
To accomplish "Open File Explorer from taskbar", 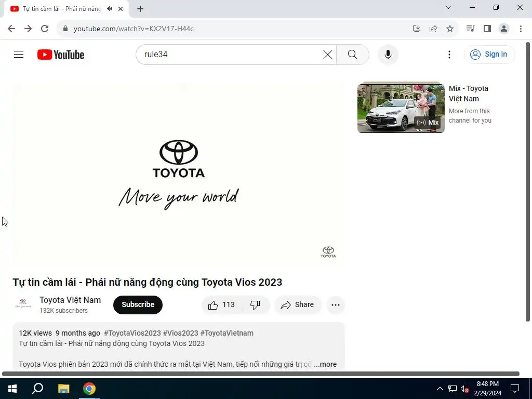I will 63,389.
